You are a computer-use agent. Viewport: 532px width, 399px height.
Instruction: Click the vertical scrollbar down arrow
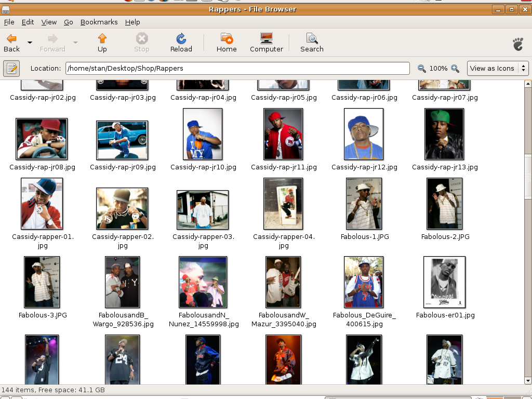coord(528,380)
